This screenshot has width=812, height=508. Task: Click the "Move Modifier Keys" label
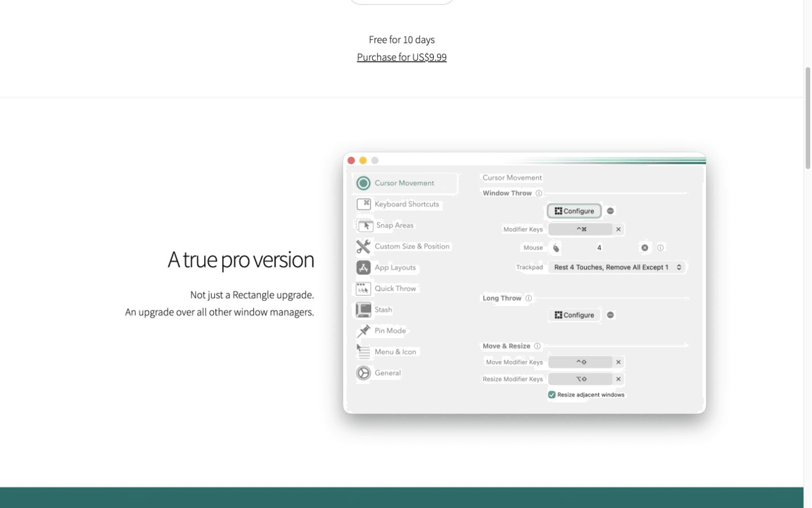(x=514, y=362)
